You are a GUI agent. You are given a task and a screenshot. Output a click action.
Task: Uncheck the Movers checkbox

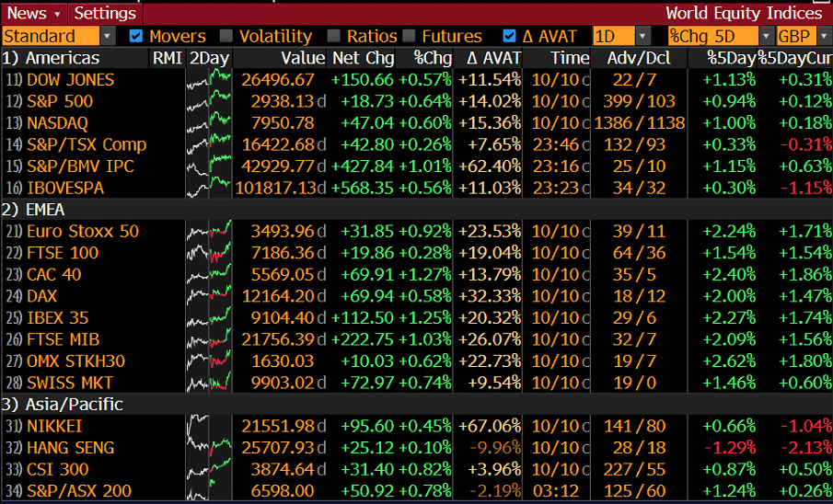(x=137, y=36)
